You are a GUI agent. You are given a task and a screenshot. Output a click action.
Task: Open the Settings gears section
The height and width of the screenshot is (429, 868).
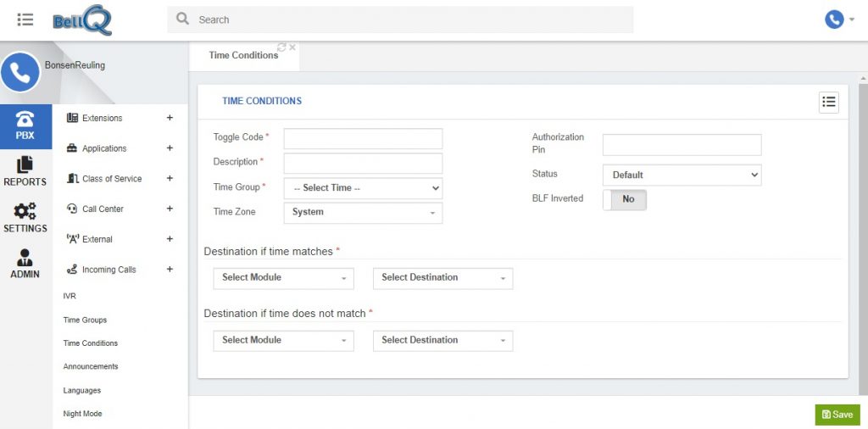25,218
